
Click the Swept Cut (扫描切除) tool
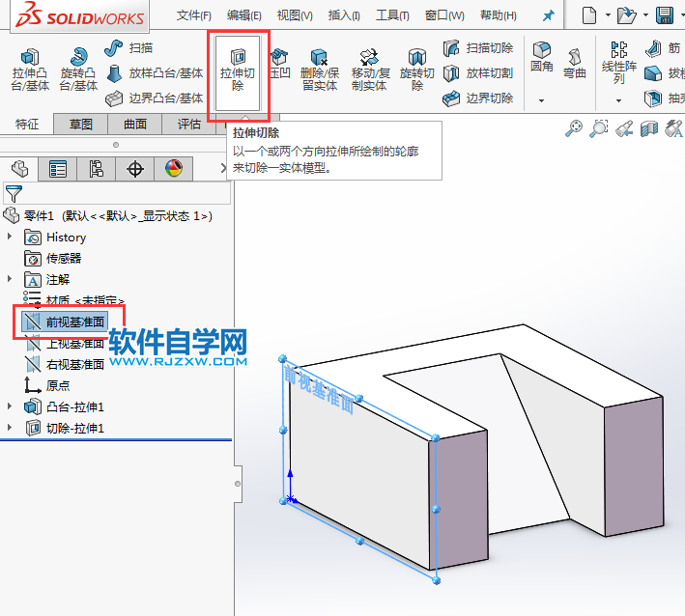tap(478, 48)
